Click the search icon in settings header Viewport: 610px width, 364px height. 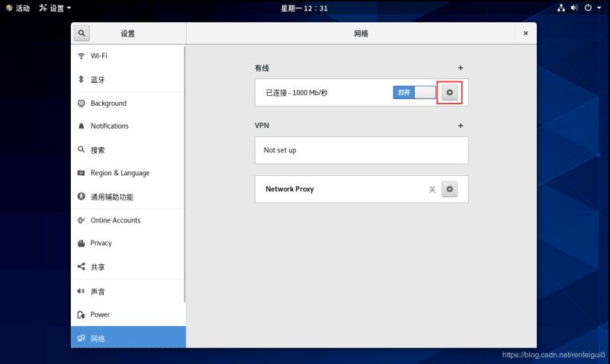coord(82,34)
